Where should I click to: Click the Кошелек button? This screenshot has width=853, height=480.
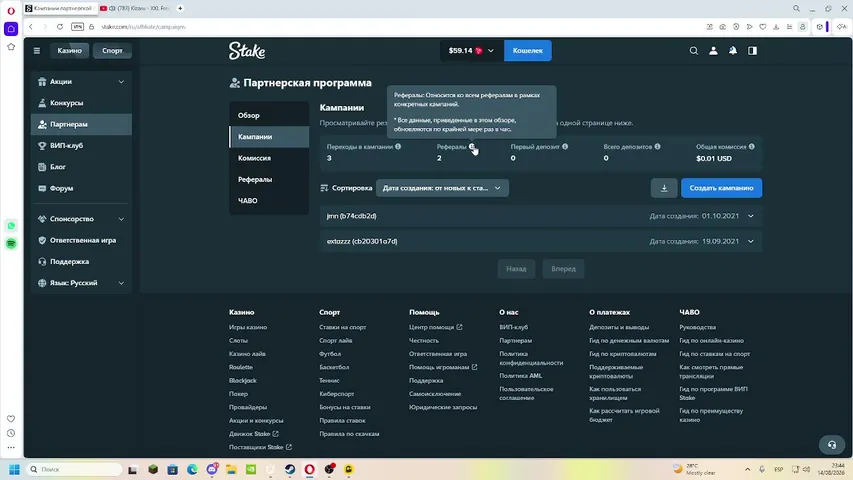point(528,51)
